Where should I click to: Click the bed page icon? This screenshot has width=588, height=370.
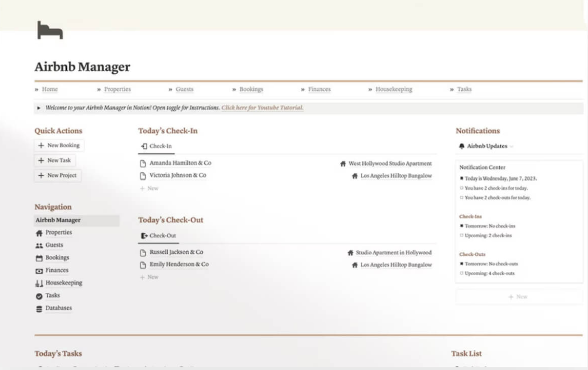(x=50, y=31)
